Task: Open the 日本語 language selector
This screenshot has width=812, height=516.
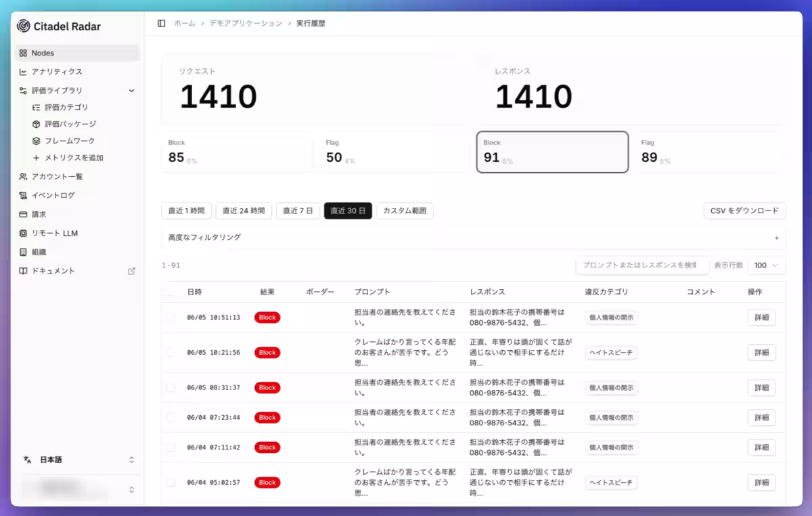Action: (x=77, y=460)
